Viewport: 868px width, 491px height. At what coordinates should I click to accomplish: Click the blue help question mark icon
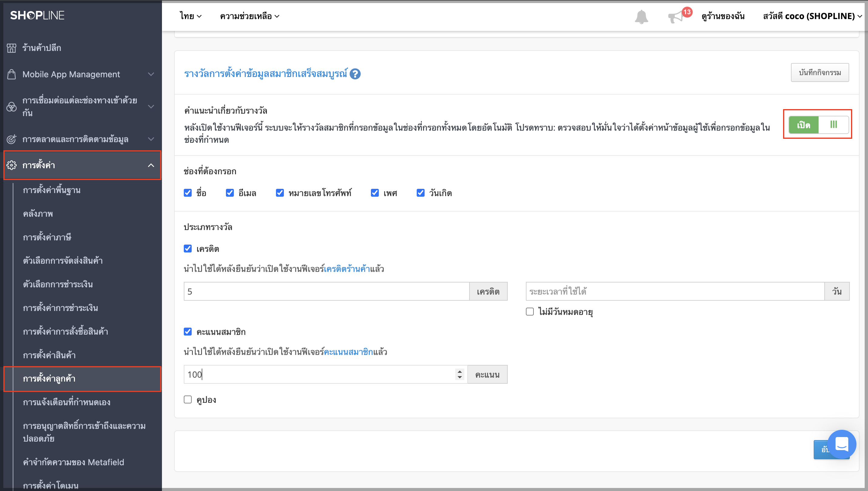(355, 74)
